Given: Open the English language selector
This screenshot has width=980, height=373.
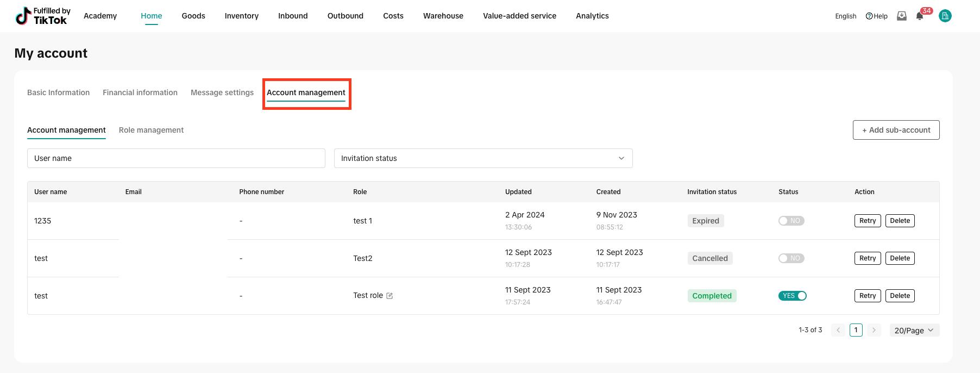Looking at the screenshot, I should [846, 16].
